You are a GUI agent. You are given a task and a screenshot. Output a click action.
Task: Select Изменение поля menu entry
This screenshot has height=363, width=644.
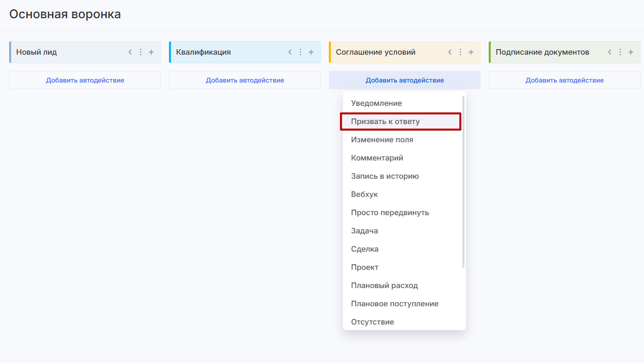(x=382, y=140)
